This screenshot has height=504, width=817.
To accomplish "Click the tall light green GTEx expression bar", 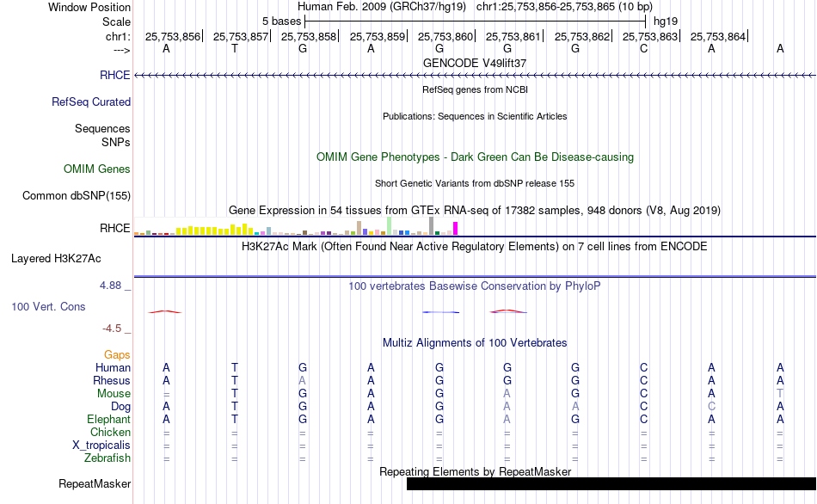I will (390, 226).
